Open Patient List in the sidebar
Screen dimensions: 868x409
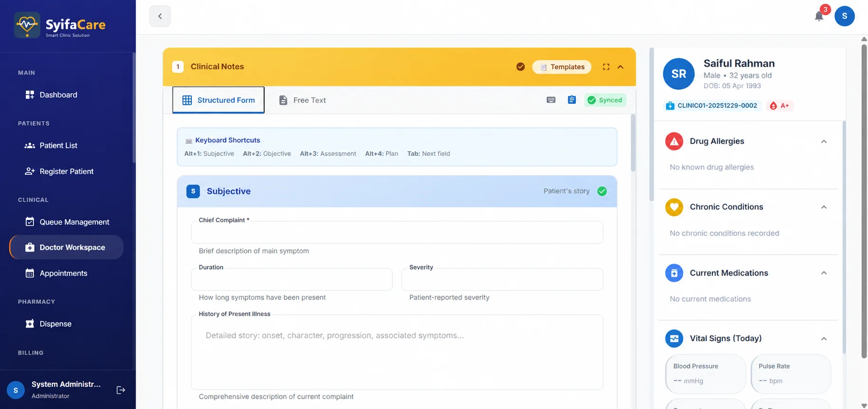(x=67, y=145)
